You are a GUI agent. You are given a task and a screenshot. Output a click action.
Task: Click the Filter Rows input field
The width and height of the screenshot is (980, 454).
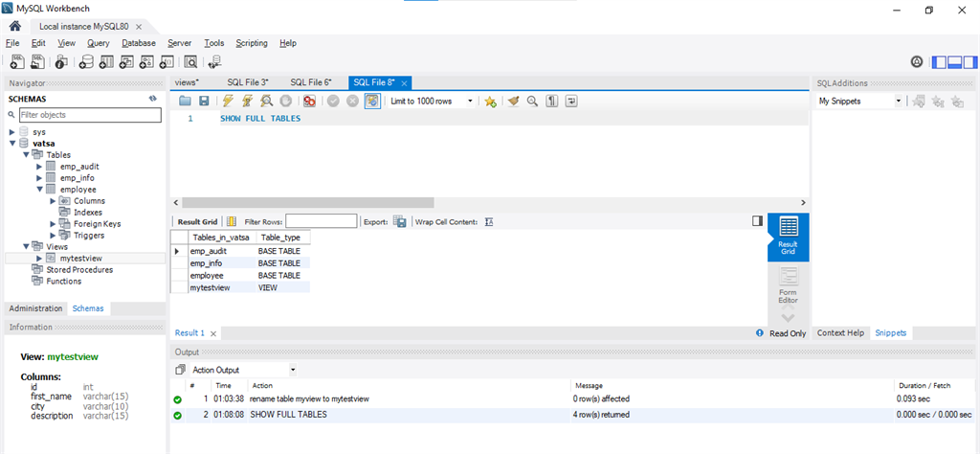point(322,221)
